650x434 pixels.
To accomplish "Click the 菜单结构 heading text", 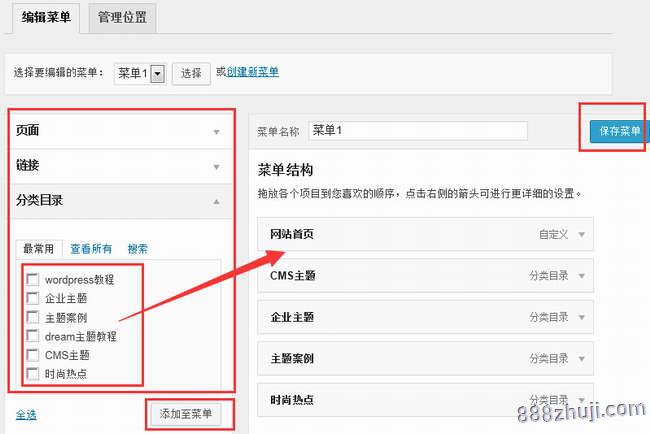I will pyautogui.click(x=285, y=170).
